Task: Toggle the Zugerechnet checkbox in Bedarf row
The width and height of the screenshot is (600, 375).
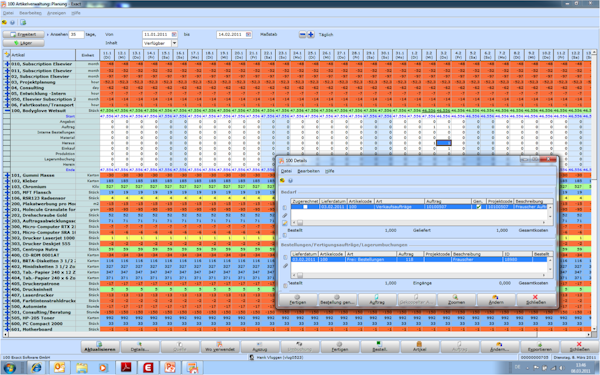Action: (305, 207)
